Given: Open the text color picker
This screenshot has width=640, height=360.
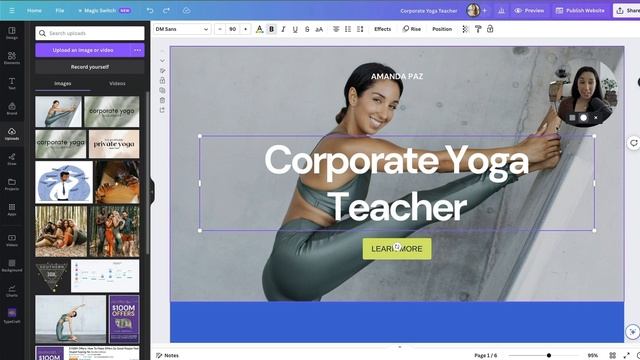Looking at the screenshot, I should point(259,29).
